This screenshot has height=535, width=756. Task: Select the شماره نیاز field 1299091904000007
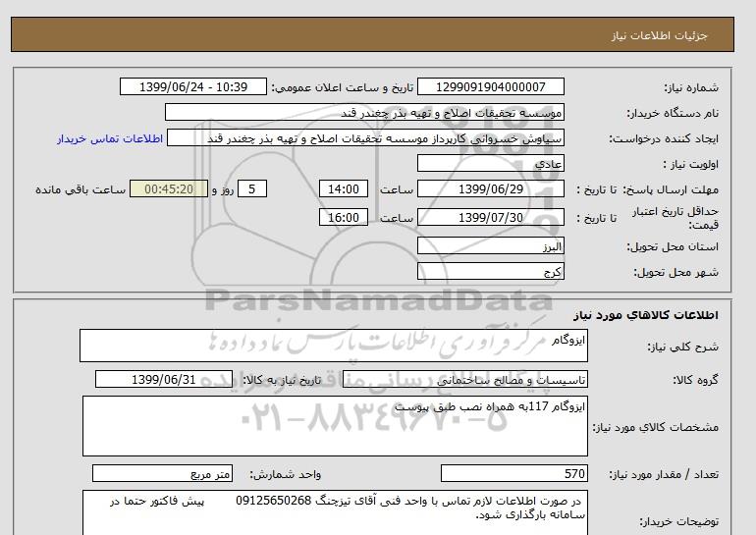pos(490,86)
